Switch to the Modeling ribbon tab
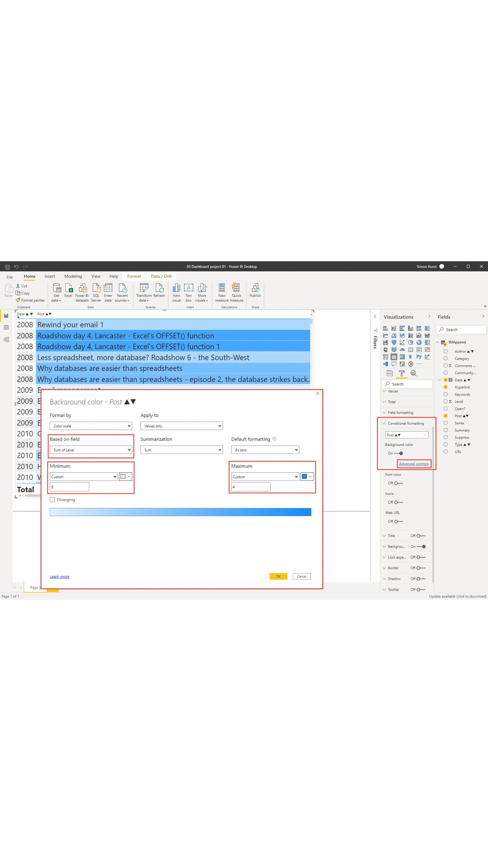488x868 pixels. pos(73,276)
